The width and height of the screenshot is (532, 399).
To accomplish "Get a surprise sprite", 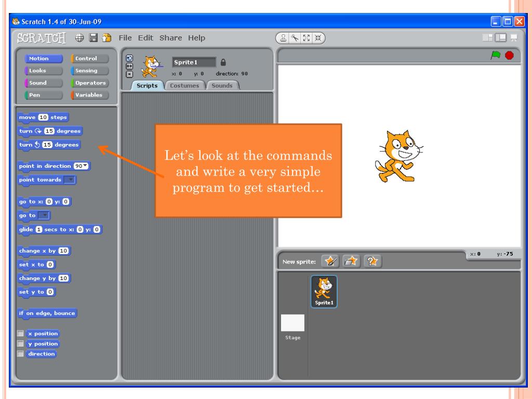I will (372, 261).
